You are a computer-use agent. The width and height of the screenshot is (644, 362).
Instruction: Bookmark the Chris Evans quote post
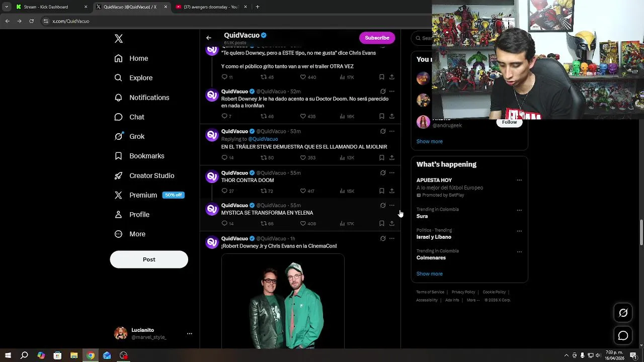tap(382, 77)
